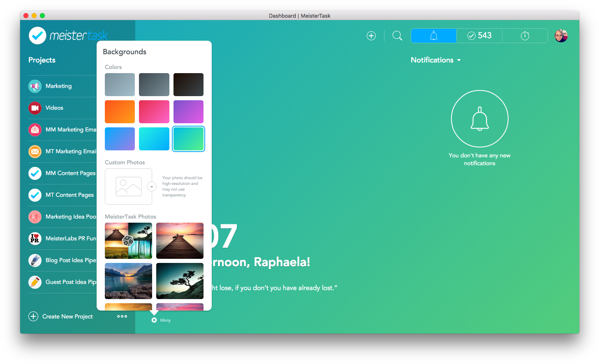Click the Guest Post Idea pencil icon

tap(35, 282)
